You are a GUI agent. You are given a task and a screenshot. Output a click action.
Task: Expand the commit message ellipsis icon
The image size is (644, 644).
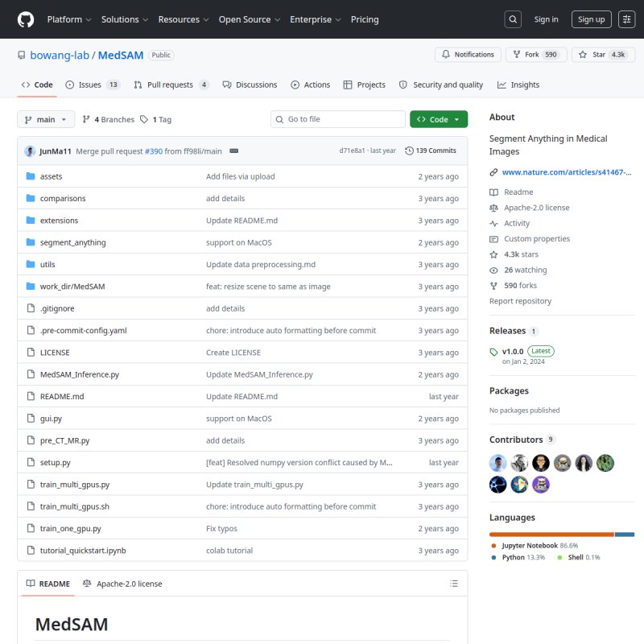pos(233,151)
